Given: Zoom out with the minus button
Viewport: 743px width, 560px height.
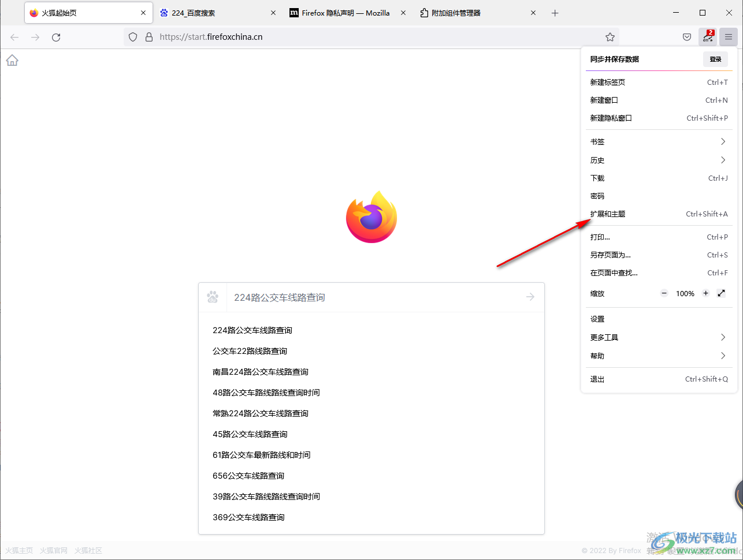Looking at the screenshot, I should click(664, 293).
